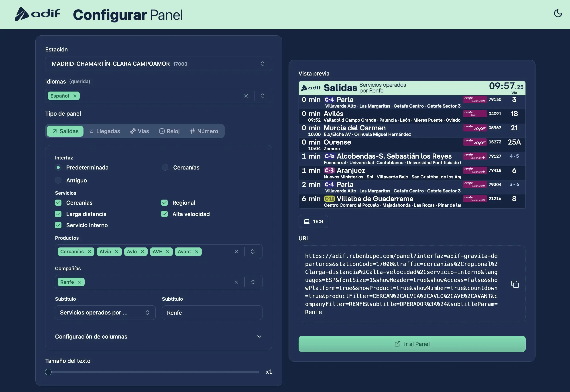
Task: Remove the Cercanías product tag
Action: pyautogui.click(x=89, y=252)
